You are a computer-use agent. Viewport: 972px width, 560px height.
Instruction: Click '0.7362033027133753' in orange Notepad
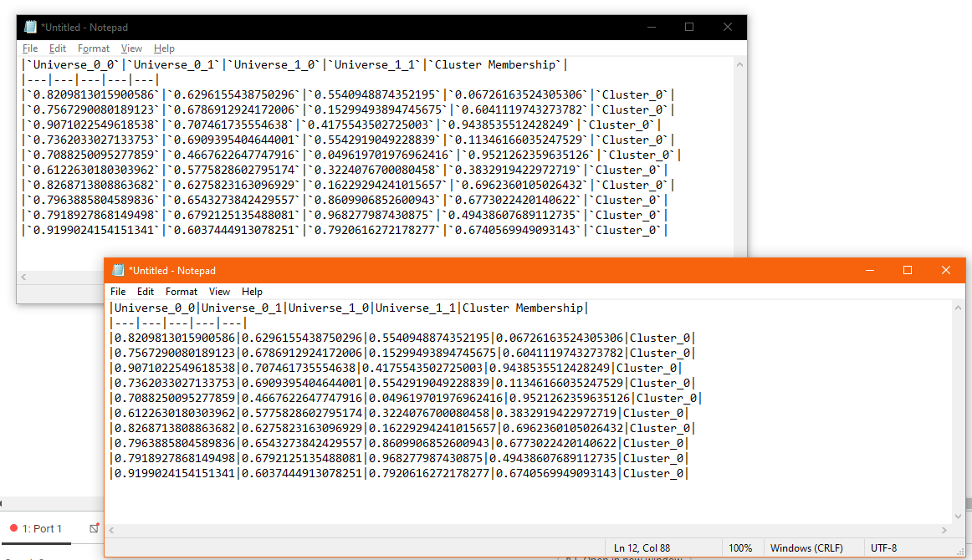tap(175, 384)
